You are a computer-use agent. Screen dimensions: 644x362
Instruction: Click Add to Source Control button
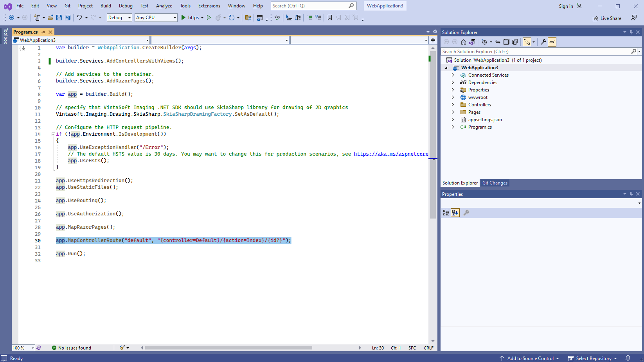[x=530, y=358]
